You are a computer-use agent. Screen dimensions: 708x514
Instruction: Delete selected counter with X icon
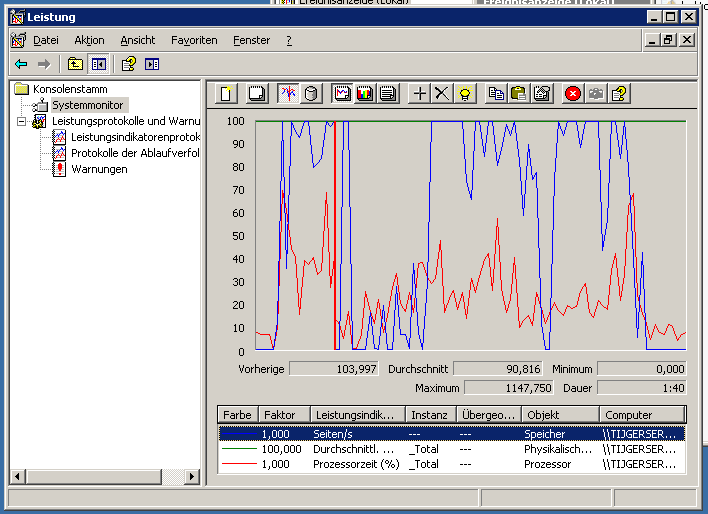[442, 94]
